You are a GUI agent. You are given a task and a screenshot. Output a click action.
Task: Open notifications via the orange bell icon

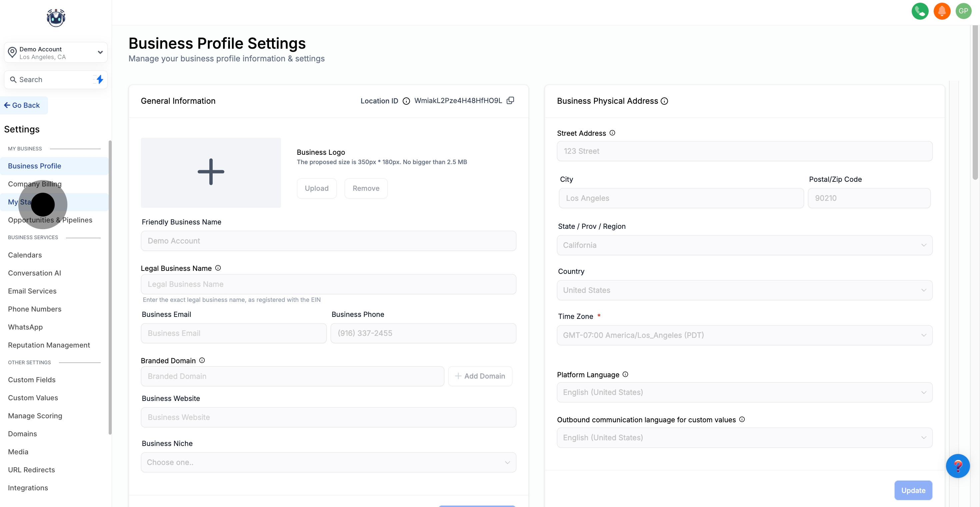click(942, 11)
